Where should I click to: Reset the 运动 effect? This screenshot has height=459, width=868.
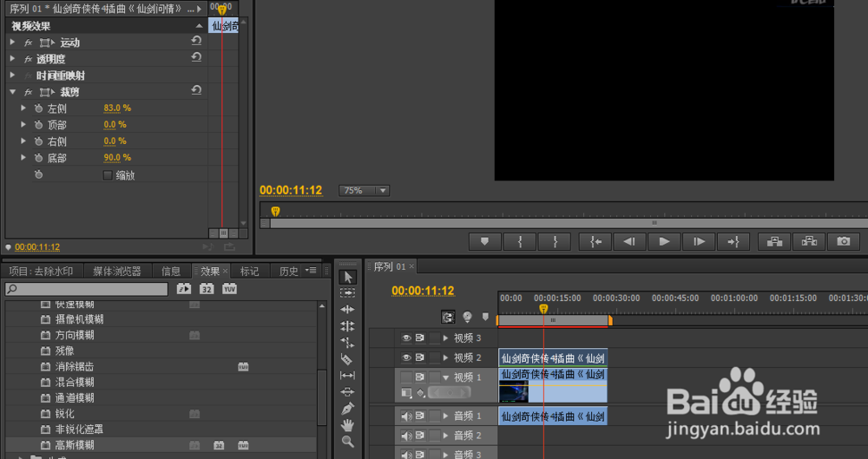tap(196, 41)
